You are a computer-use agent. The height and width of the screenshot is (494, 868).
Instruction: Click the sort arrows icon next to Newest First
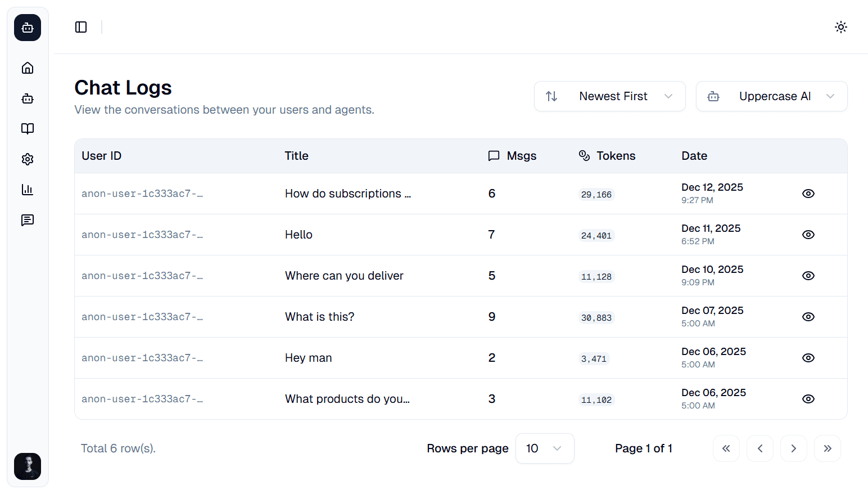(552, 96)
